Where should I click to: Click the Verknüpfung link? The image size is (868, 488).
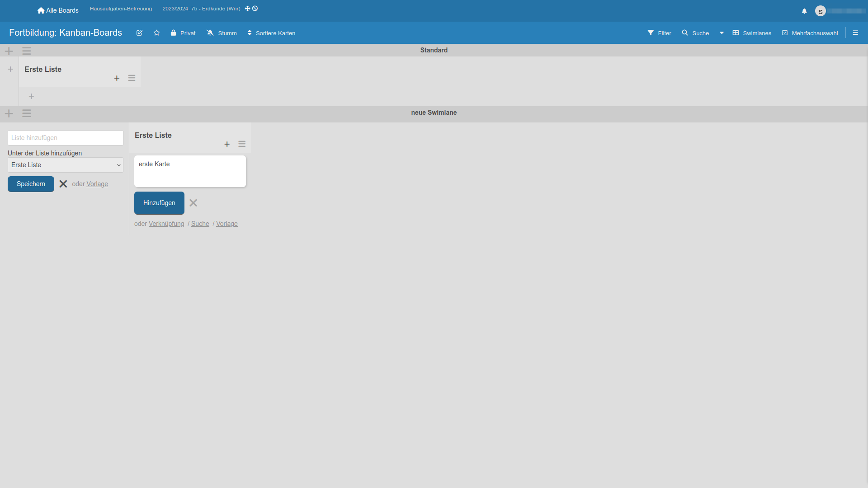coord(166,224)
